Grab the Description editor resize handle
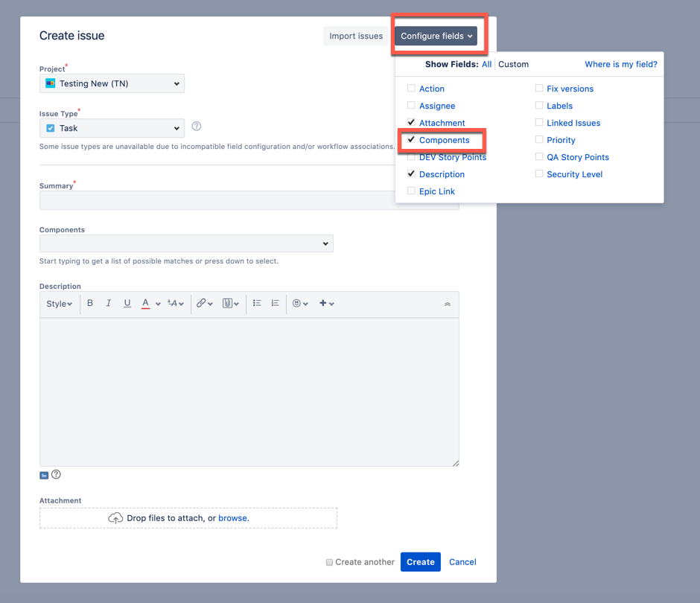 (x=455, y=463)
